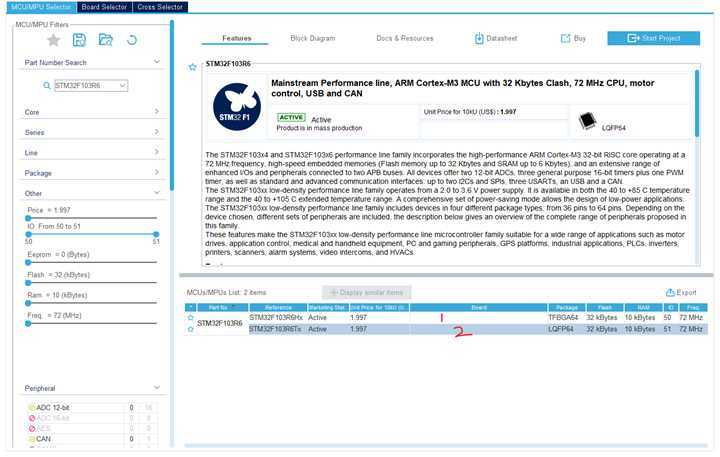The image size is (720, 457).
Task: Switch to Board Selector tab
Action: tap(104, 7)
